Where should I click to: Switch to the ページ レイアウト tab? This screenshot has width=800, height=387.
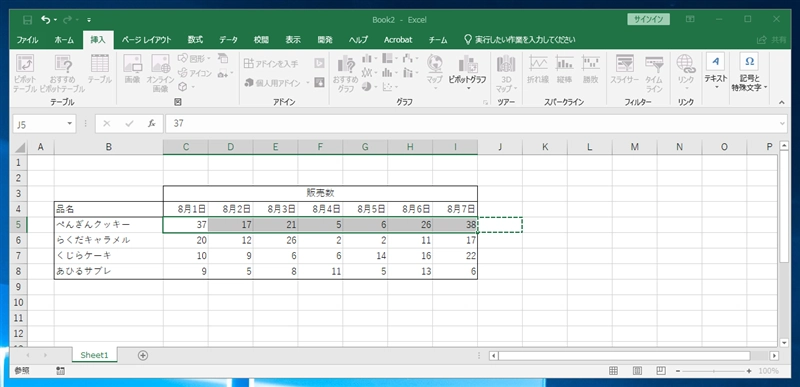click(x=146, y=40)
